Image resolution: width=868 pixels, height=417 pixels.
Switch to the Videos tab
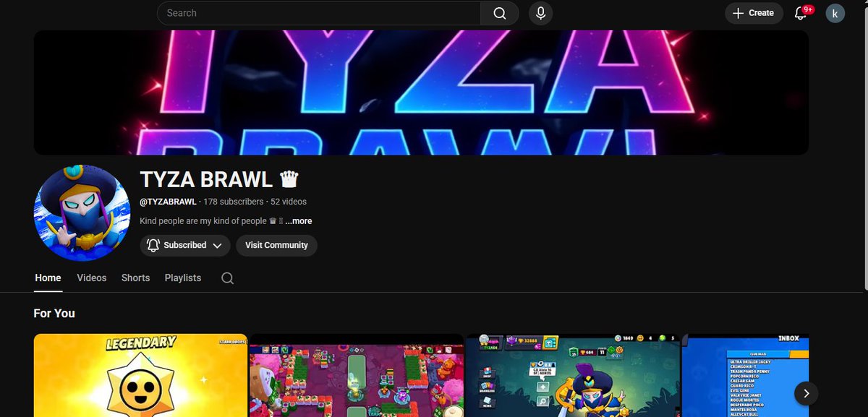[x=92, y=278]
